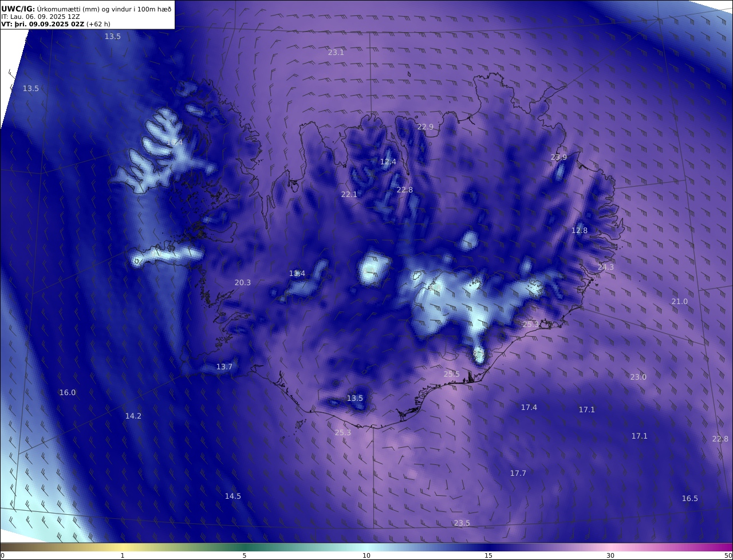Click the colorbar tick label "5"
733x560 pixels.
pyautogui.click(x=245, y=555)
